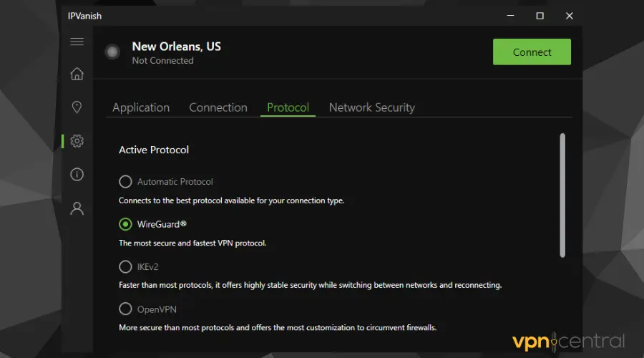Select the Automatic Protocol radio button
644x358 pixels.
[126, 182]
